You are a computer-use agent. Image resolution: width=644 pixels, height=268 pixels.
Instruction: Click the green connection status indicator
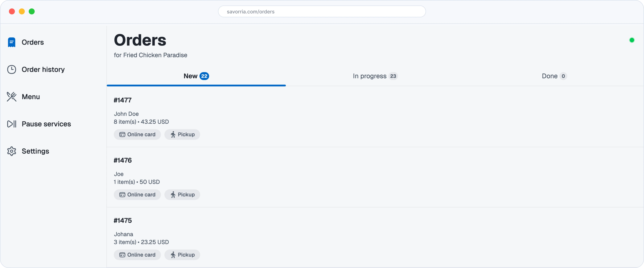632,40
